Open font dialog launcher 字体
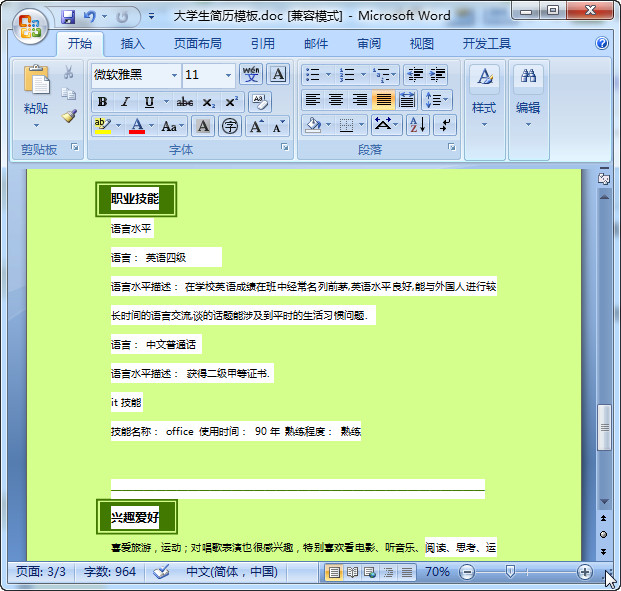This screenshot has width=621, height=591. pyautogui.click(x=284, y=147)
